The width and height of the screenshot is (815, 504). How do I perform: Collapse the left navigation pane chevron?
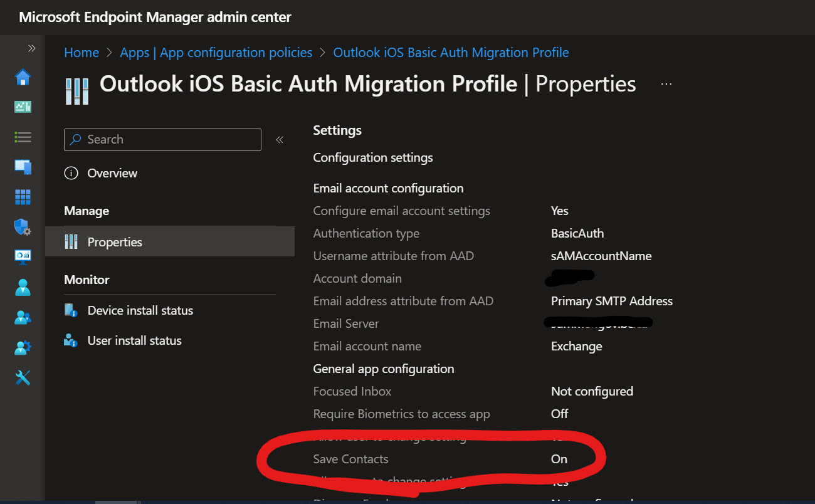[x=32, y=48]
